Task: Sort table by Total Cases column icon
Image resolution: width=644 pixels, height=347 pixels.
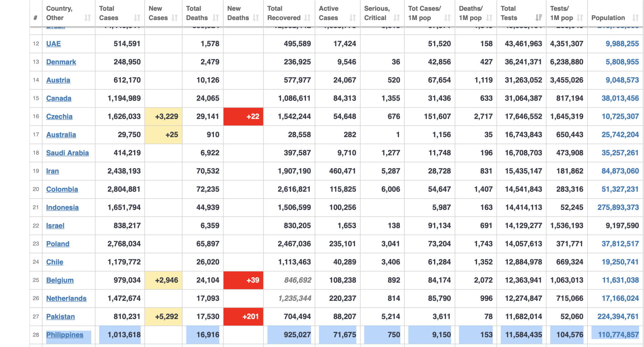Action: tap(137, 18)
